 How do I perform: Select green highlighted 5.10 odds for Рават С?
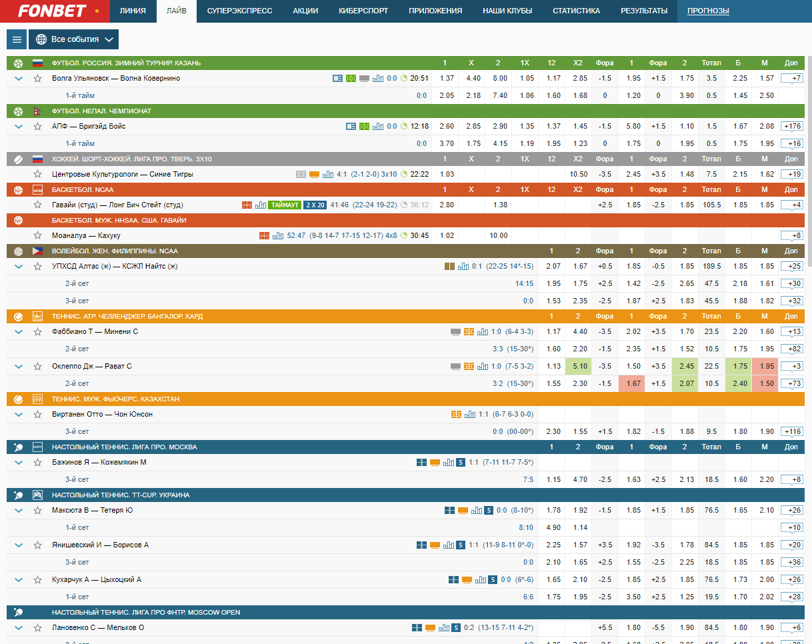pyautogui.click(x=578, y=367)
